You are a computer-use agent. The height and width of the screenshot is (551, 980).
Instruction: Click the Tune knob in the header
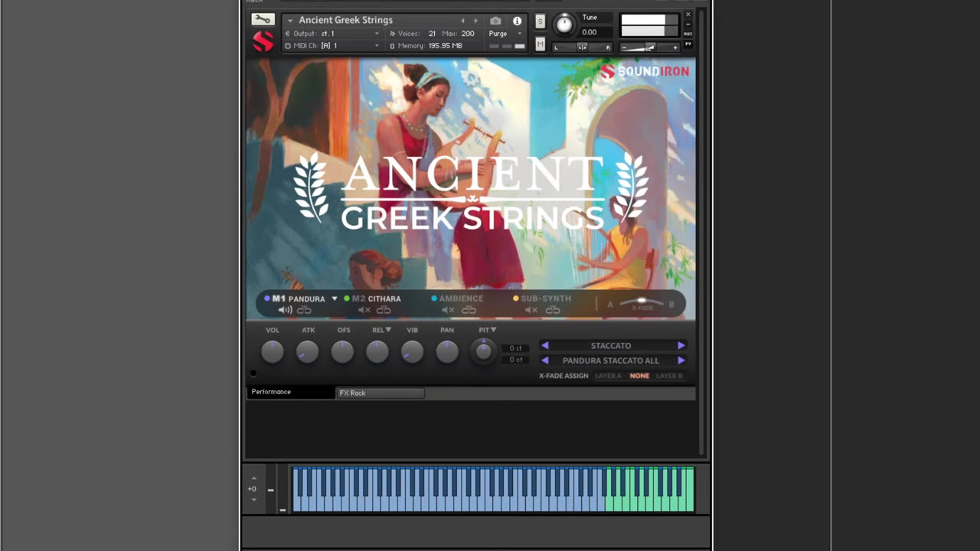tap(564, 24)
